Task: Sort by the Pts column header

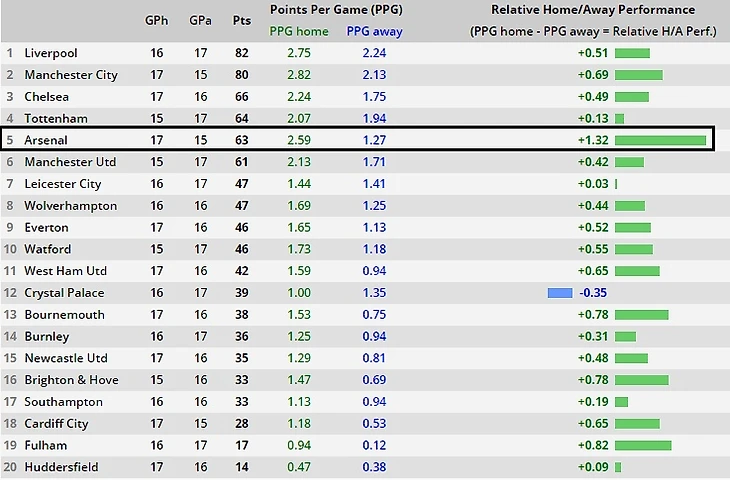Action: coord(242,20)
